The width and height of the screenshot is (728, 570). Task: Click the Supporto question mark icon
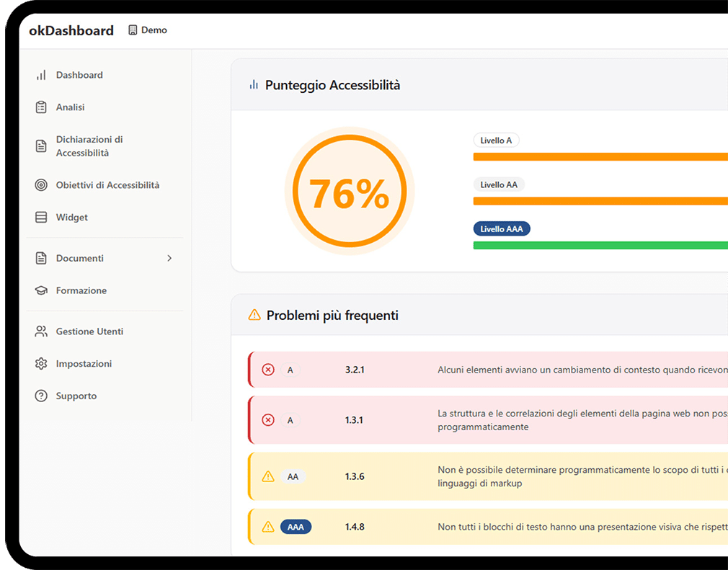click(41, 396)
